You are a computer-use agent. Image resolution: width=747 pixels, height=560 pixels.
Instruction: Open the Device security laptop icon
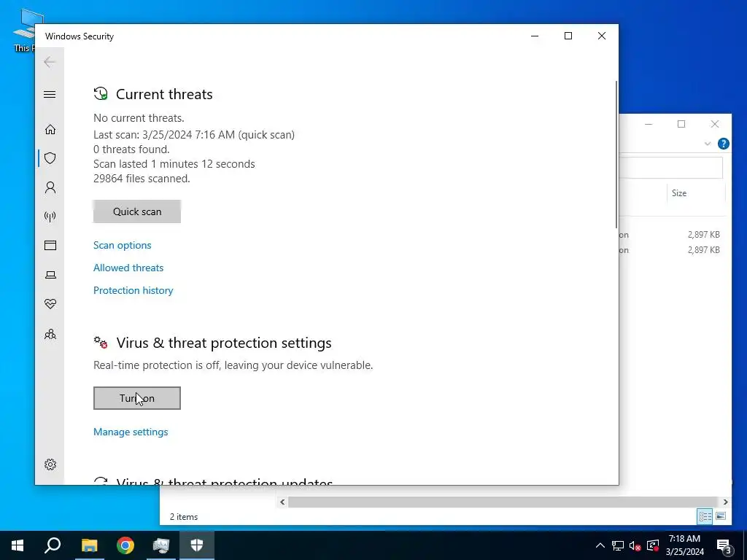(x=50, y=275)
